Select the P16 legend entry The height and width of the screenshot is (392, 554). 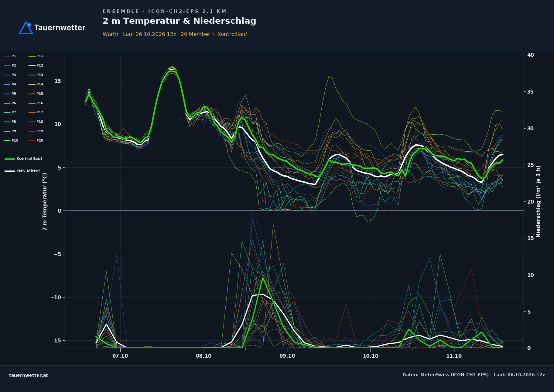(x=36, y=103)
